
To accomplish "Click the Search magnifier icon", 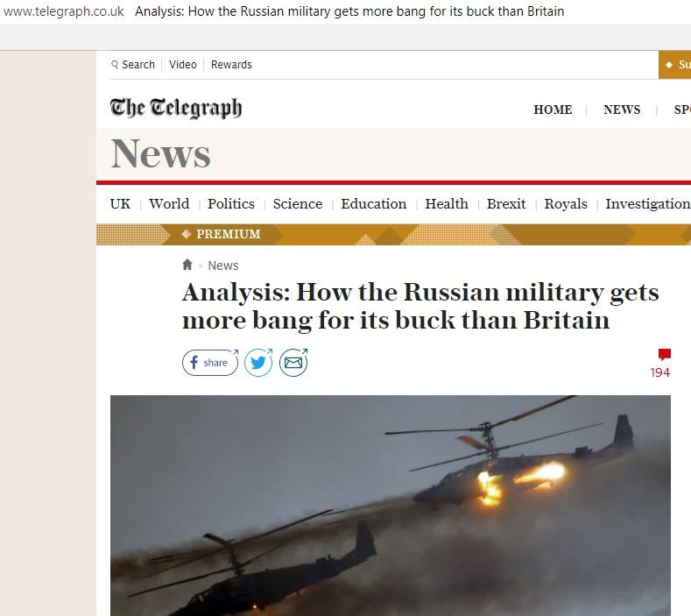I will [x=115, y=65].
